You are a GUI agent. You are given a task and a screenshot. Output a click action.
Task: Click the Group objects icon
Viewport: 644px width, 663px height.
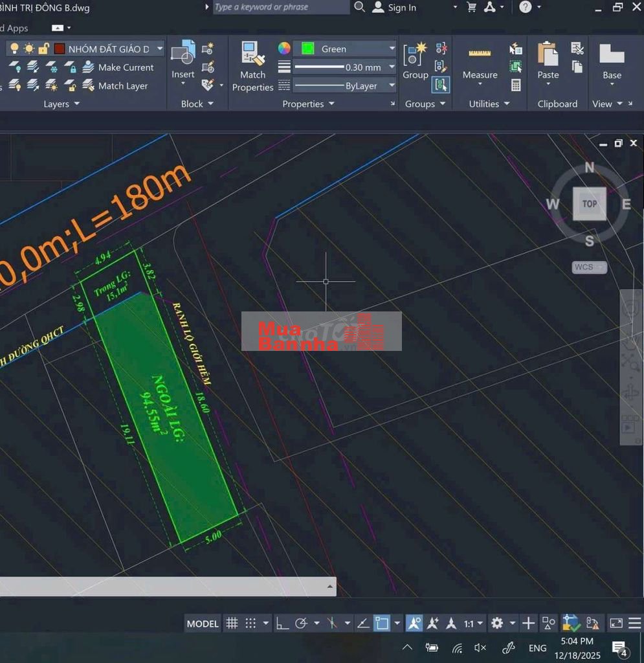coord(415,62)
